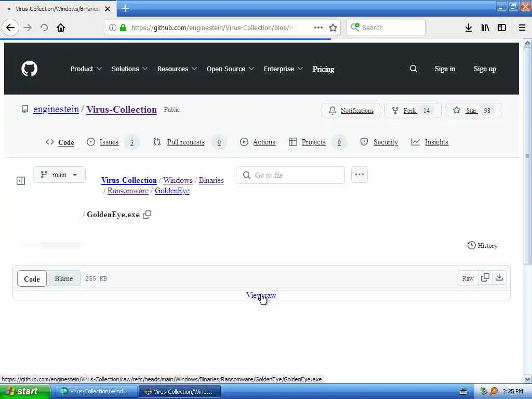Open the Virus-Collection repository title link
The height and width of the screenshot is (399, 532).
click(x=122, y=110)
